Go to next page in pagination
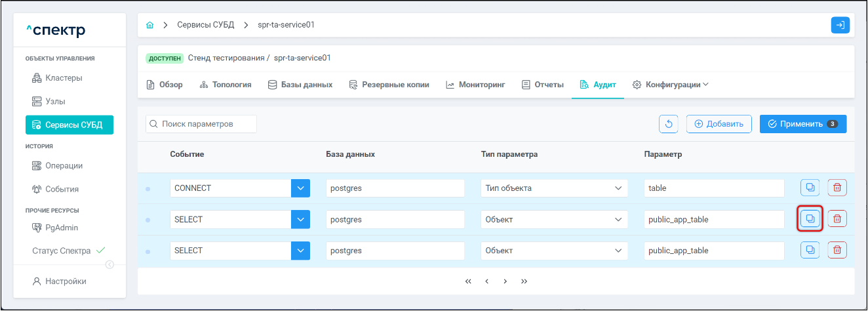868x311 pixels. tap(505, 281)
